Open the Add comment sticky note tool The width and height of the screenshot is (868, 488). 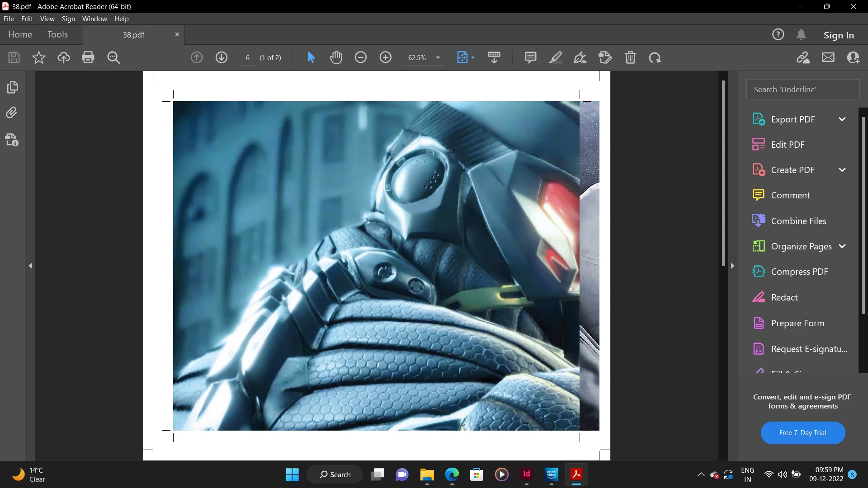530,57
